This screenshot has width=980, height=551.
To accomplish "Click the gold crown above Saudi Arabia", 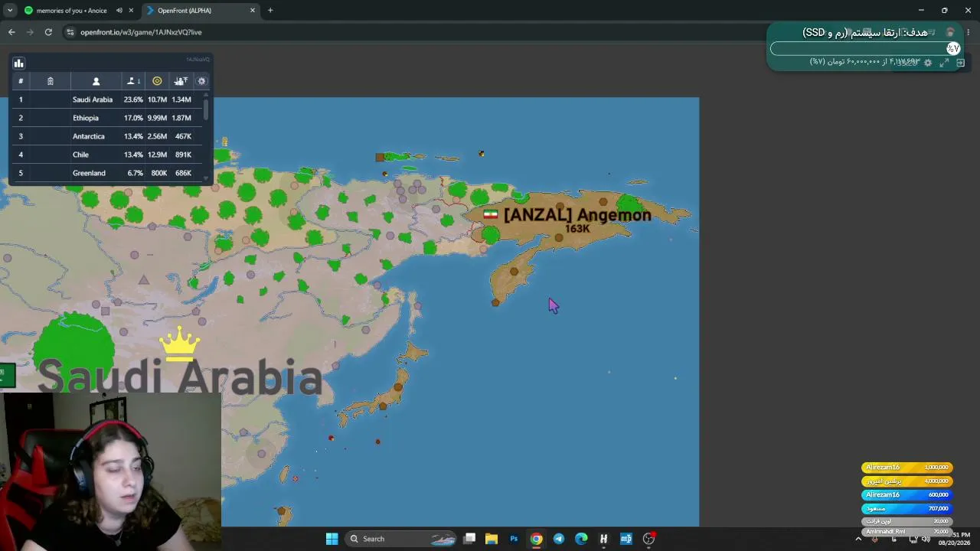I will [180, 344].
